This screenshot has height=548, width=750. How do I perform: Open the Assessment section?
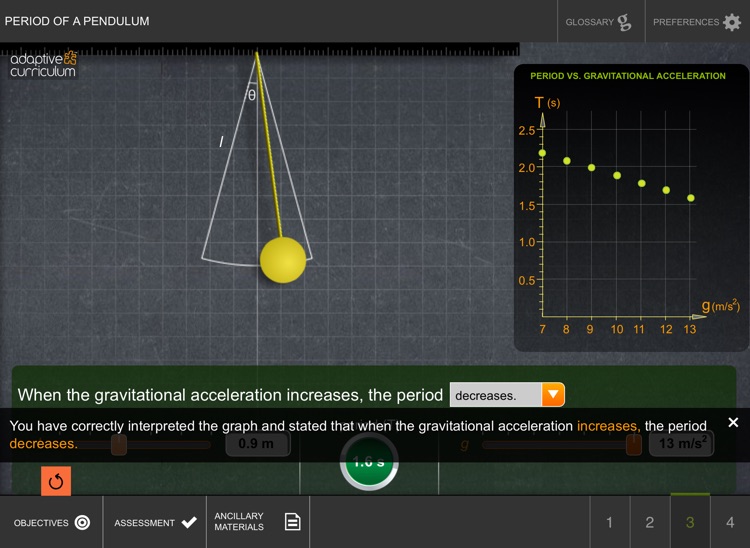click(x=154, y=522)
